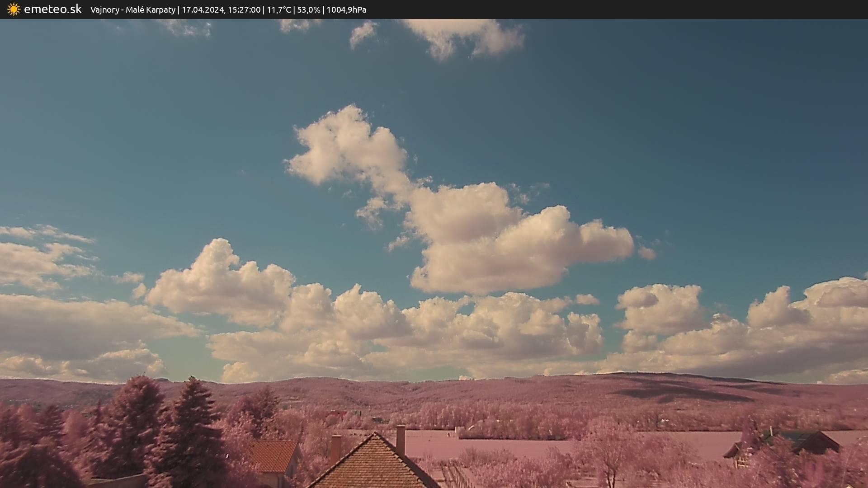Click the date 17.04.2024 in the header
868x488 pixels.
pos(203,9)
